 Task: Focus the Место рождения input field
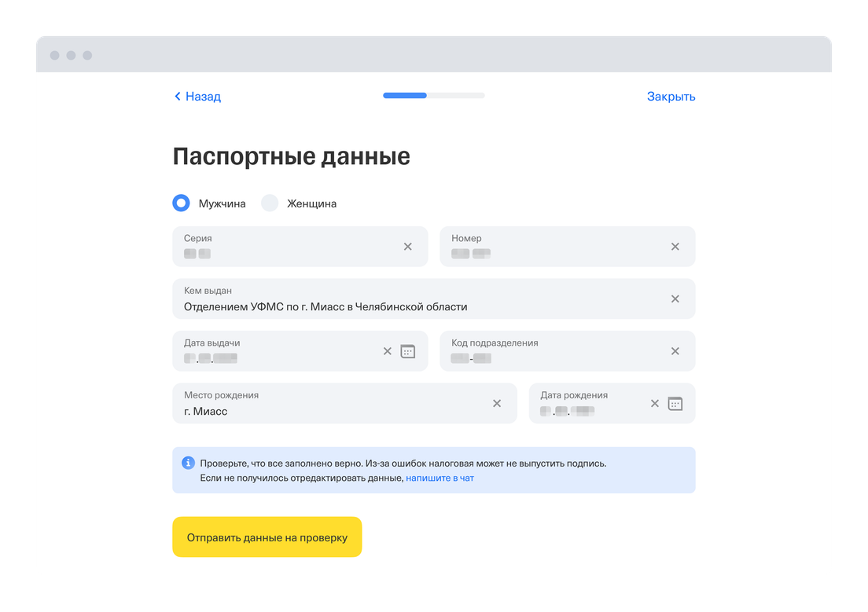pos(344,403)
